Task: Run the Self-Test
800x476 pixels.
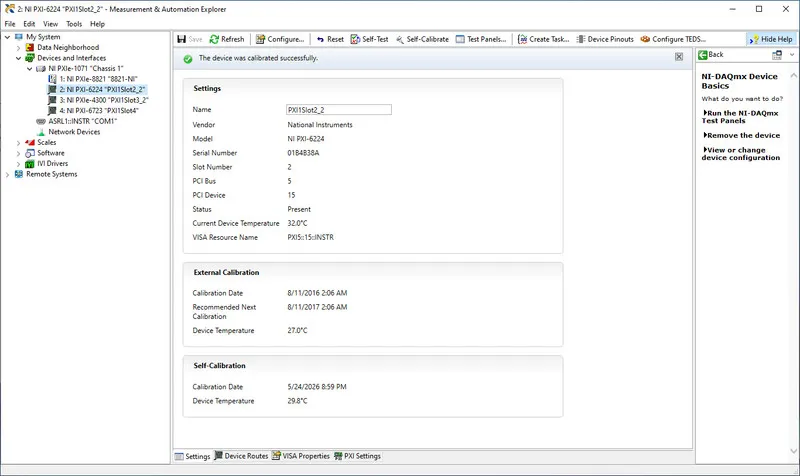Action: [369, 39]
